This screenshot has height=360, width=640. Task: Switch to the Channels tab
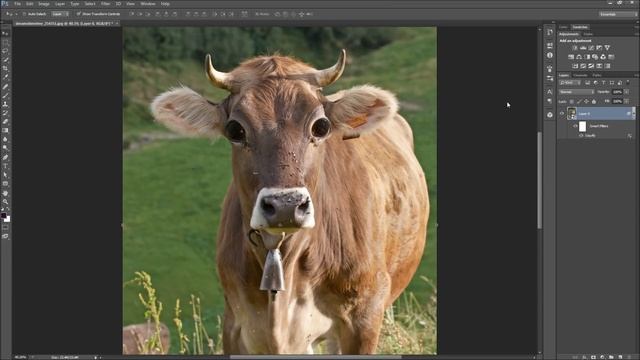pos(580,75)
